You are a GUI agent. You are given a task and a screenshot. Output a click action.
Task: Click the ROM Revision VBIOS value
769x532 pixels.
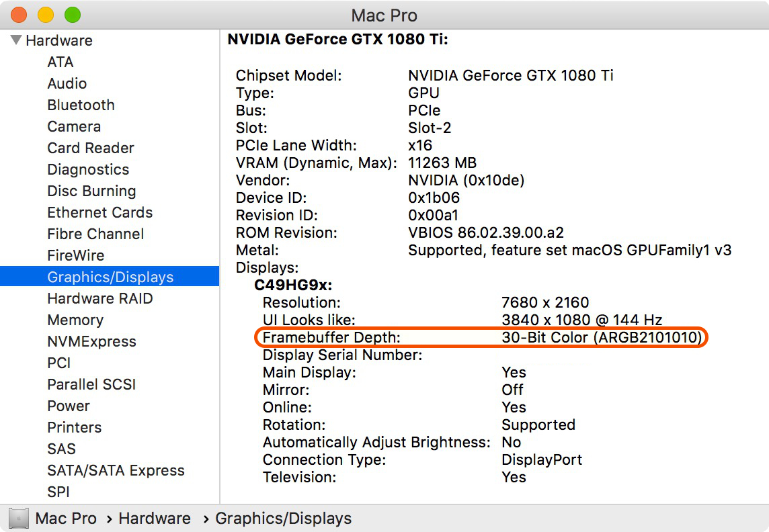tap(486, 232)
